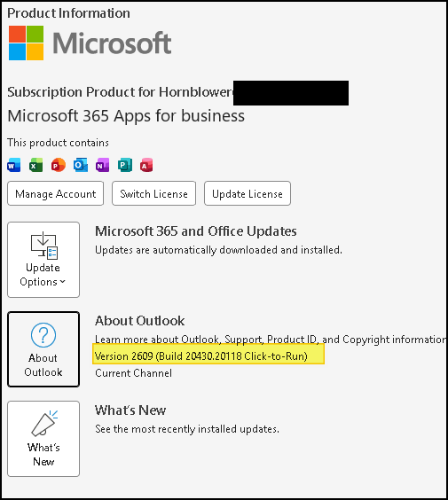Click the Outlook app icon
The width and height of the screenshot is (448, 500).
click(x=81, y=165)
